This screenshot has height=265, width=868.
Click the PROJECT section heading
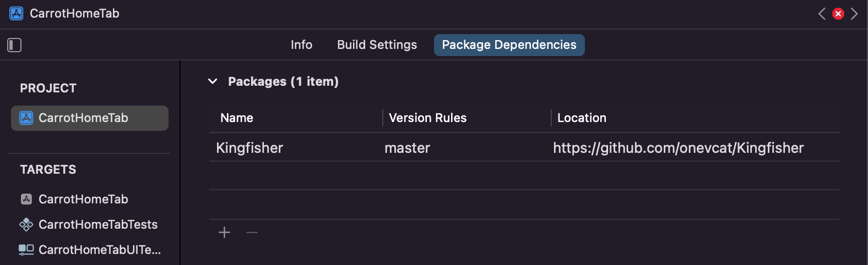tap(48, 88)
